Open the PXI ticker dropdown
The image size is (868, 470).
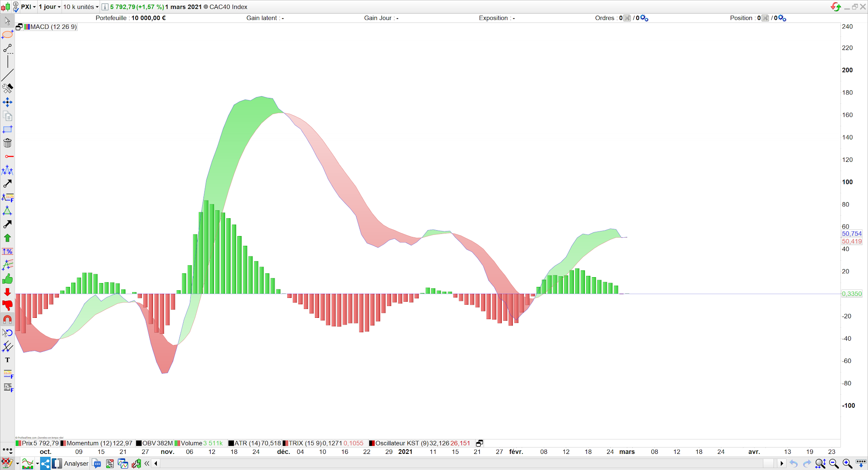point(28,7)
